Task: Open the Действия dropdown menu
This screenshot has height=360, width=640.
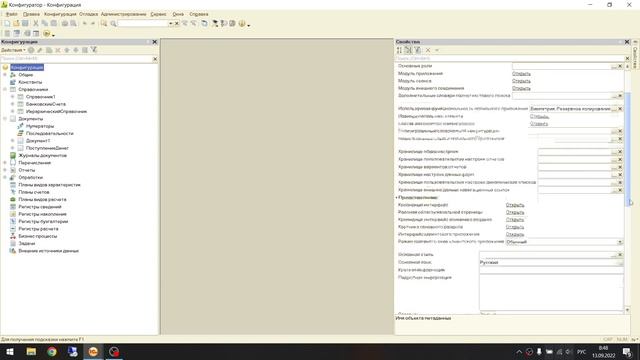Action: click(x=13, y=50)
